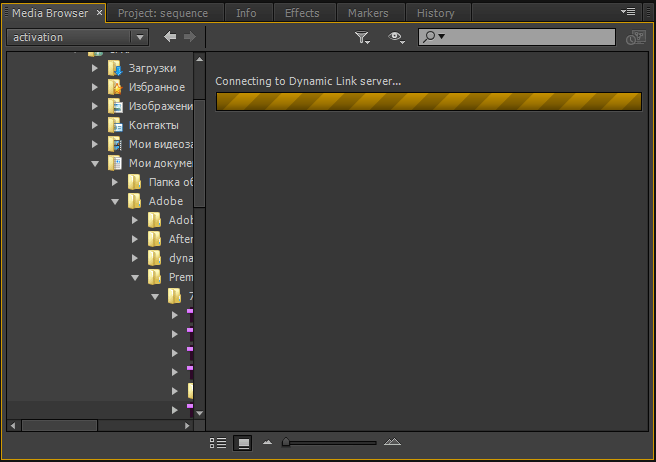Collapse the Мои документы folder
The width and height of the screenshot is (656, 462).
(x=95, y=164)
